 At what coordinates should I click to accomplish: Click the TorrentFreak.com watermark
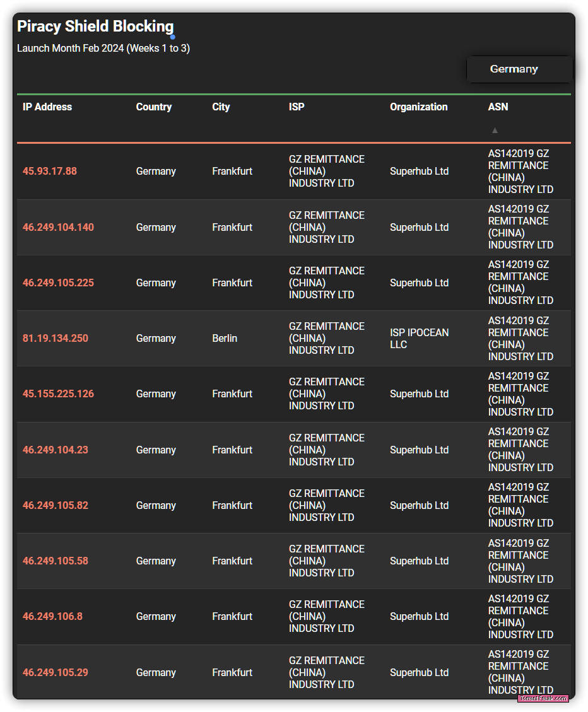tap(543, 698)
